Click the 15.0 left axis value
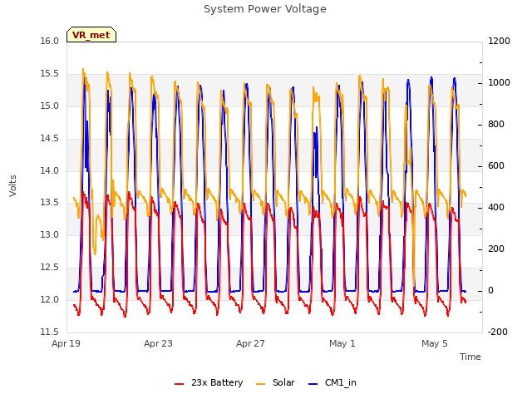This screenshot has height=399, width=532. pos(50,106)
